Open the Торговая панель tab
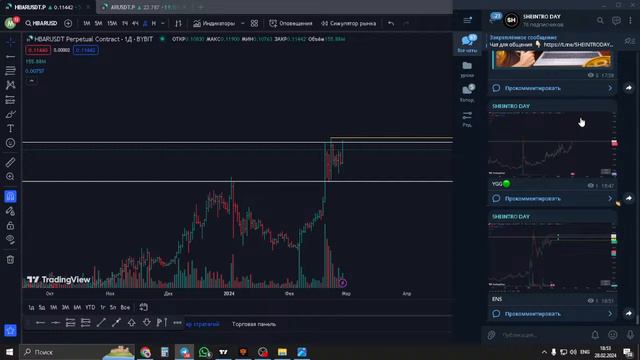Screen dimensions: 640x360 [x=254, y=324]
